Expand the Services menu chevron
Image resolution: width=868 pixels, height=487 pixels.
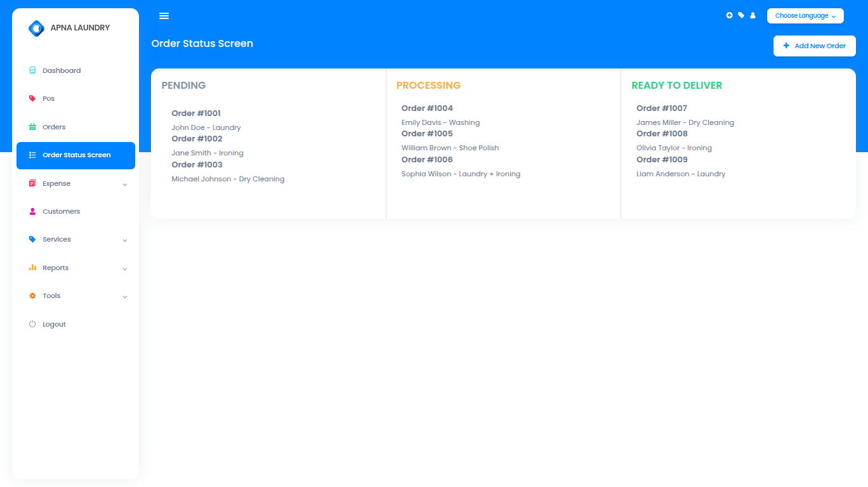124,240
